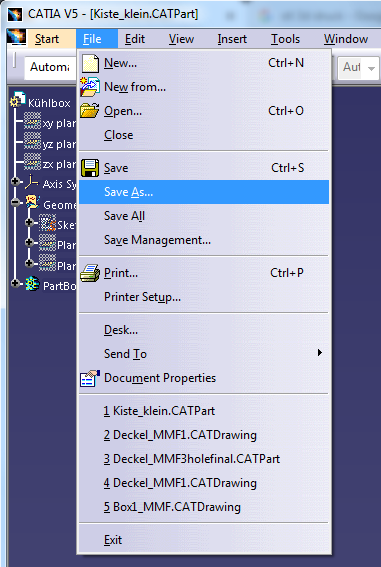Select Save As from File menu
Screen dimensions: 381x567
pos(204,192)
